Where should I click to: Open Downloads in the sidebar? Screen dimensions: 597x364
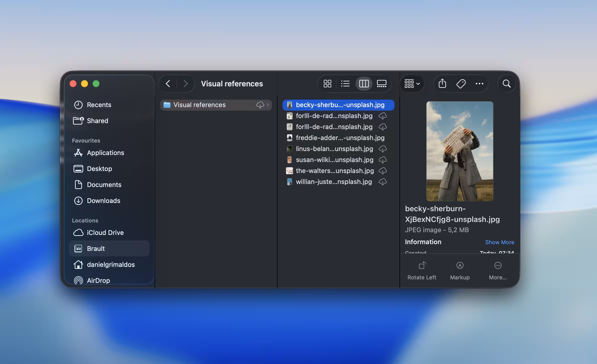coord(109,201)
